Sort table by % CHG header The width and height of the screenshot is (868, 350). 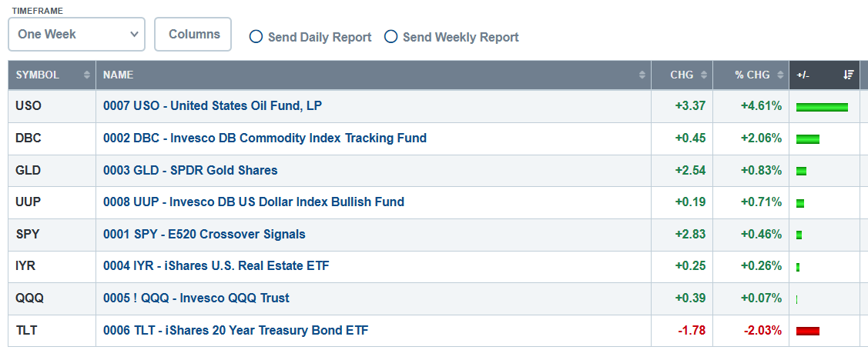(x=751, y=75)
